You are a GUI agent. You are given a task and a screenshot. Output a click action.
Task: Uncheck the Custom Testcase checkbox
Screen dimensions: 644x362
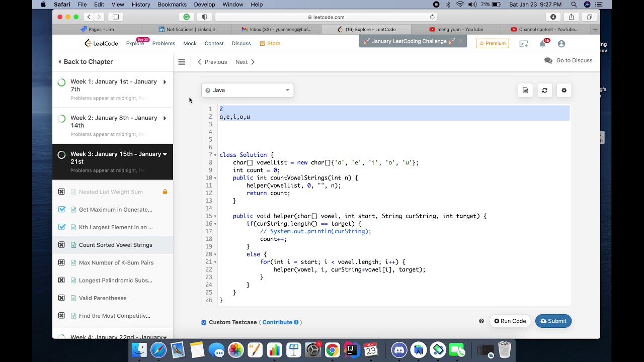click(x=204, y=322)
